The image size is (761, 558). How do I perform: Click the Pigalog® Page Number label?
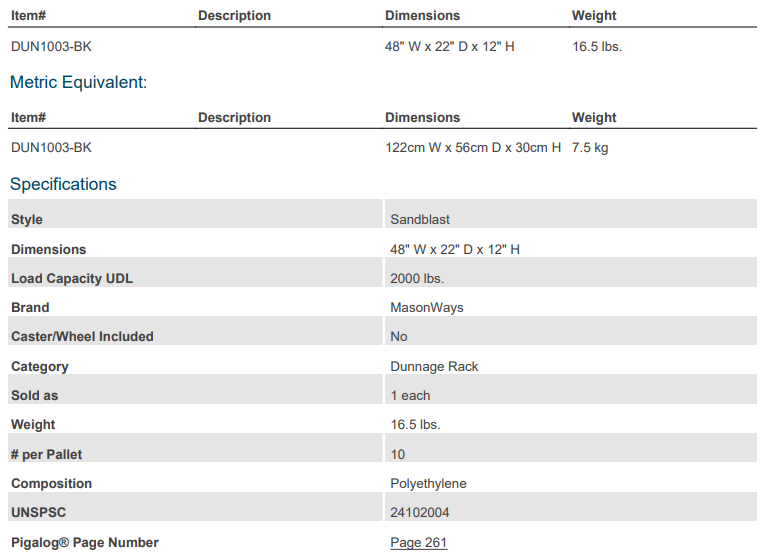click(84, 542)
